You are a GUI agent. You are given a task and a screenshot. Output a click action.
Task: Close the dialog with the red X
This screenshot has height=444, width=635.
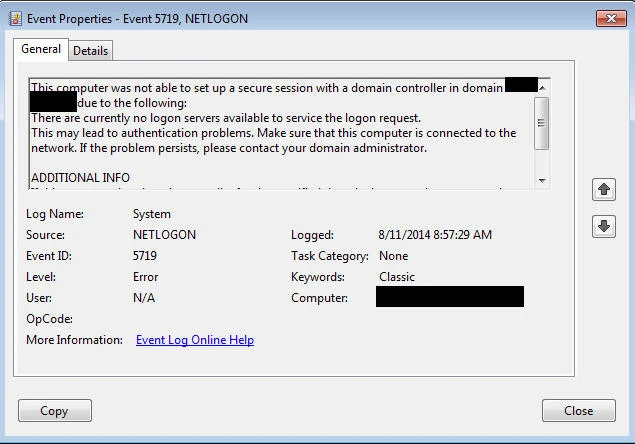pos(611,18)
